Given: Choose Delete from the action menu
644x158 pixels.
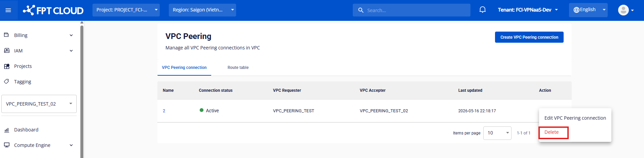Looking at the screenshot, I should pos(552,132).
